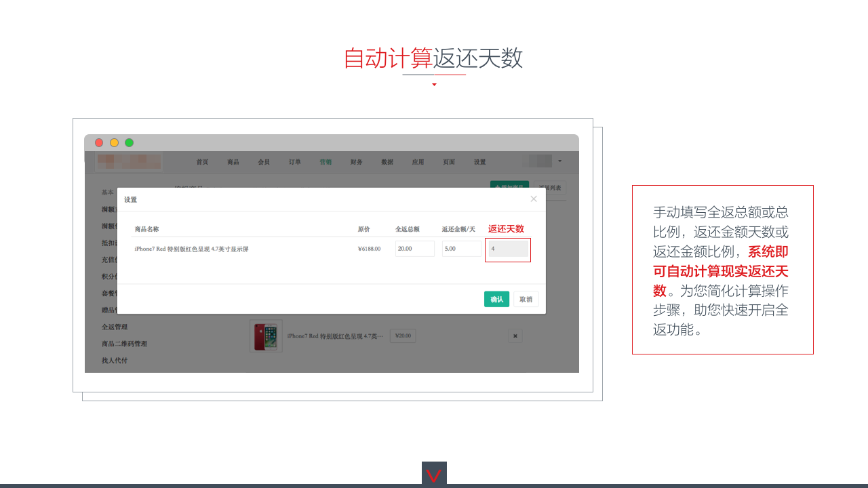Click the yellow mac minimize dot
868x488 pixels.
coord(114,142)
